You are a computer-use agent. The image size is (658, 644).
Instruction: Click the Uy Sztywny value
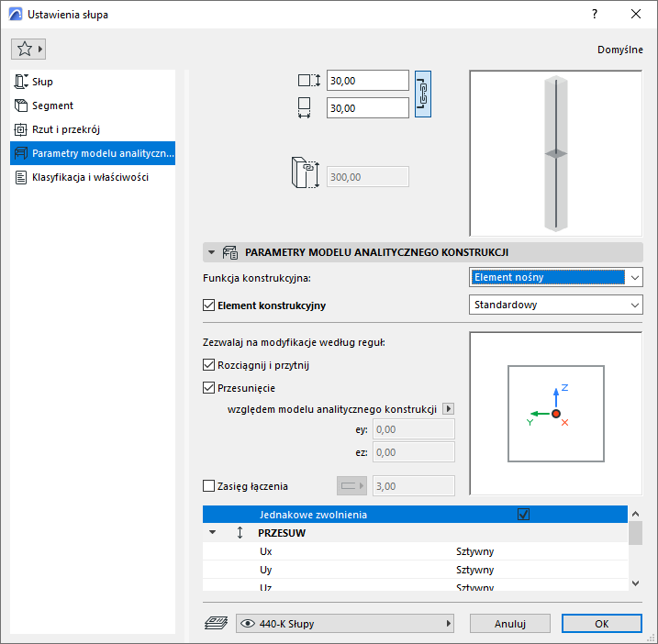click(474, 570)
